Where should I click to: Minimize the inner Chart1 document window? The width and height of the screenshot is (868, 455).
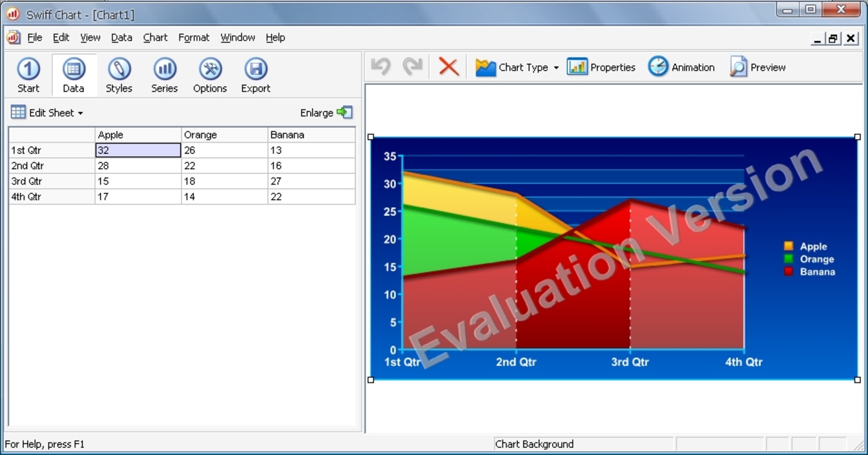817,38
